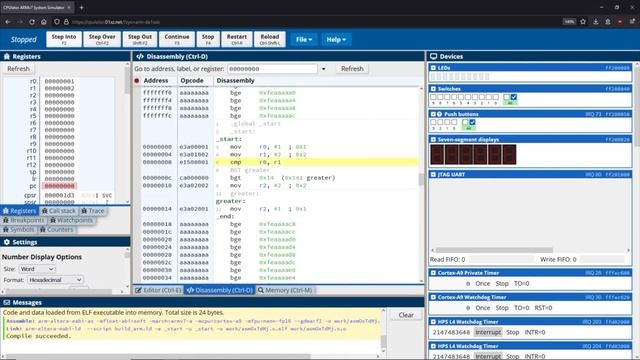Toggle switch 5 checkbox
The image size is (640, 360).
tap(461, 97)
